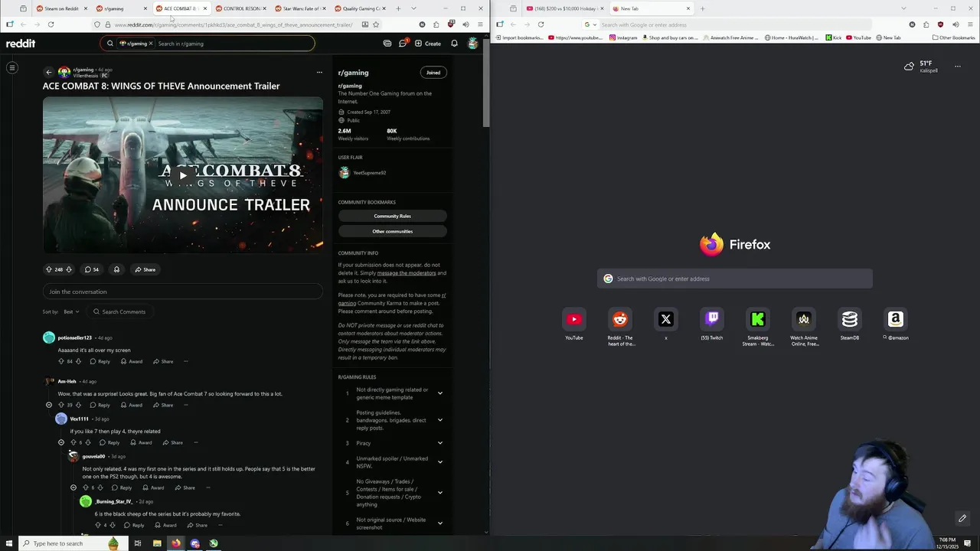980x551 pixels.
Task: Switch to Quality Gaming Content tab
Action: pos(359,8)
